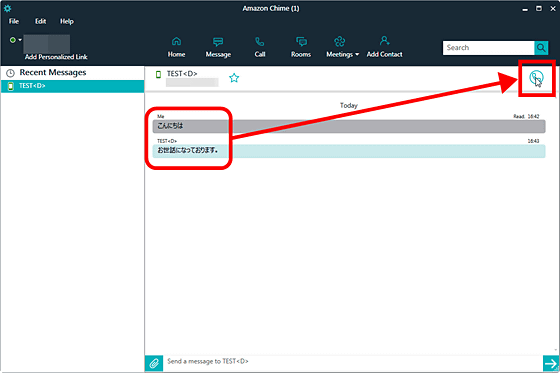
Task: Click the Recent Messages heading
Action: tap(53, 73)
